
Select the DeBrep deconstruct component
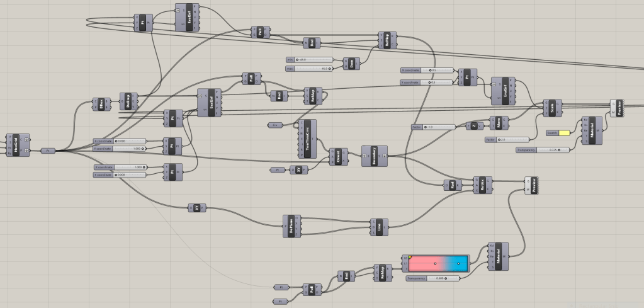point(128,101)
